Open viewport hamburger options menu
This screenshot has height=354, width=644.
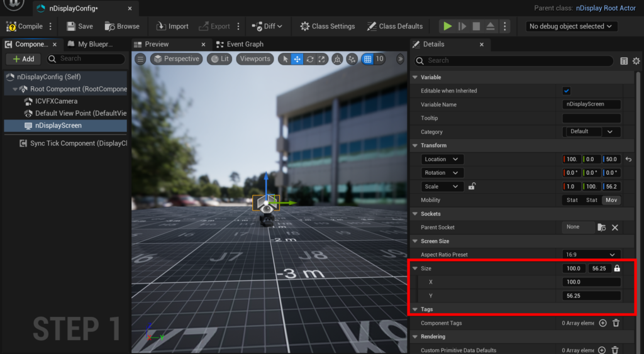(x=140, y=59)
